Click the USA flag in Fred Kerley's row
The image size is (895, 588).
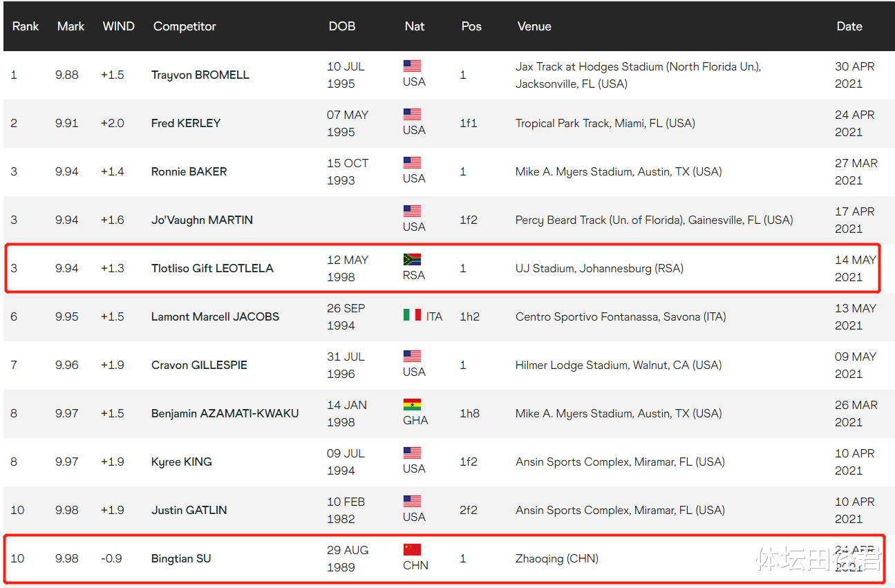click(412, 115)
